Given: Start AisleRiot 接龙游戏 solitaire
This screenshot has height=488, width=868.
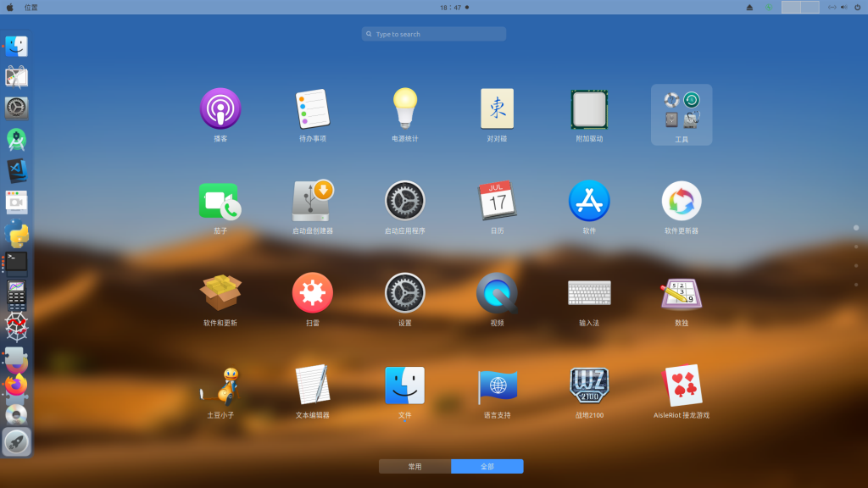Looking at the screenshot, I should (x=682, y=385).
